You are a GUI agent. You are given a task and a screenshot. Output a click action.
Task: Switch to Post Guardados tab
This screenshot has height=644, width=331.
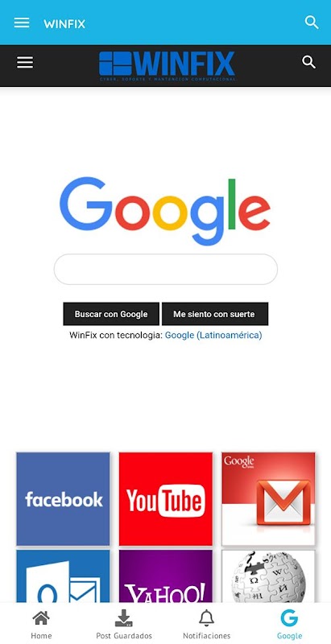tap(123, 625)
